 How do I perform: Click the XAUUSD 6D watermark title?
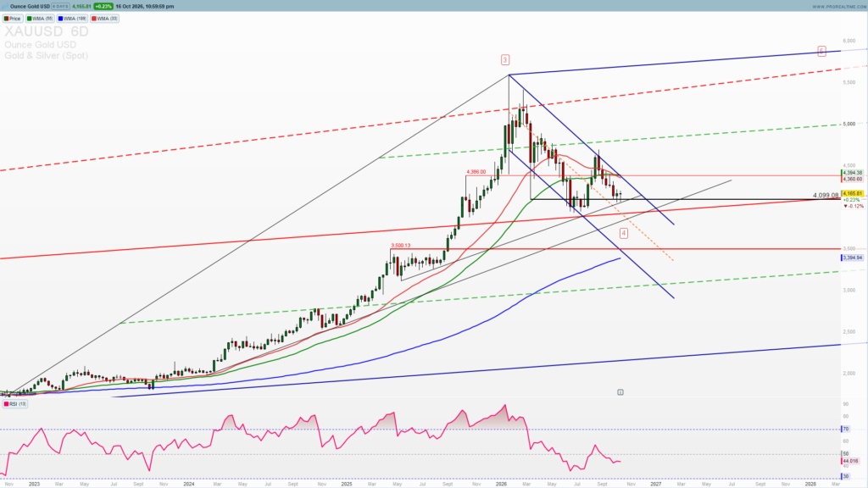pos(47,31)
